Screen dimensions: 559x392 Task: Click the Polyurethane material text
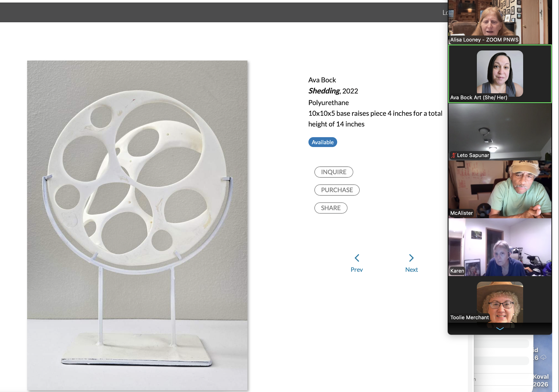pos(328,103)
